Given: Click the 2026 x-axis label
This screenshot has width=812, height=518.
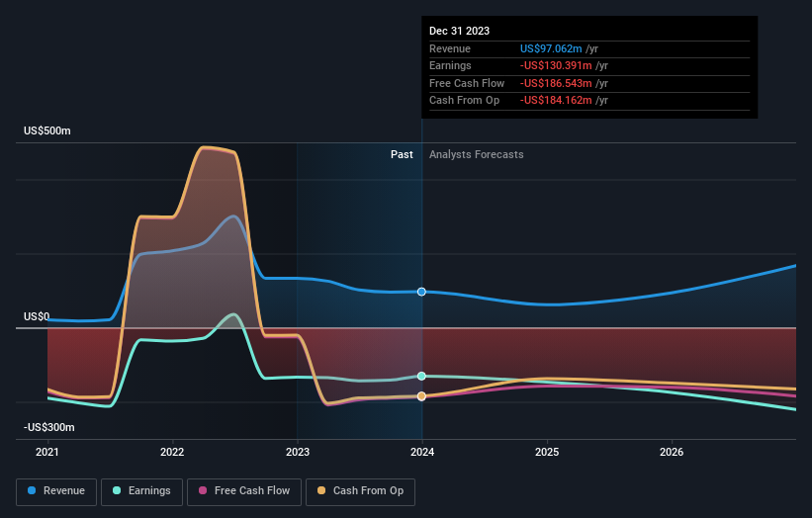Looking at the screenshot, I should tap(672, 452).
